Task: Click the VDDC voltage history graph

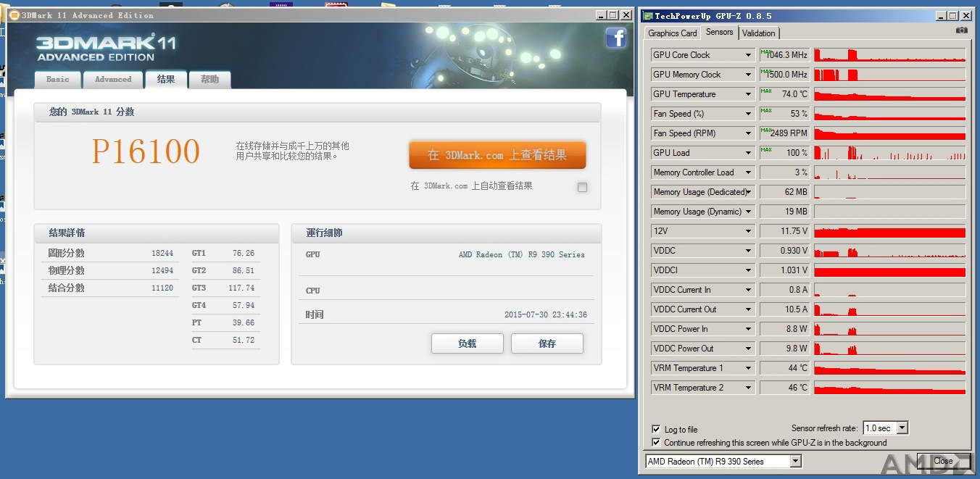Action: tap(890, 251)
